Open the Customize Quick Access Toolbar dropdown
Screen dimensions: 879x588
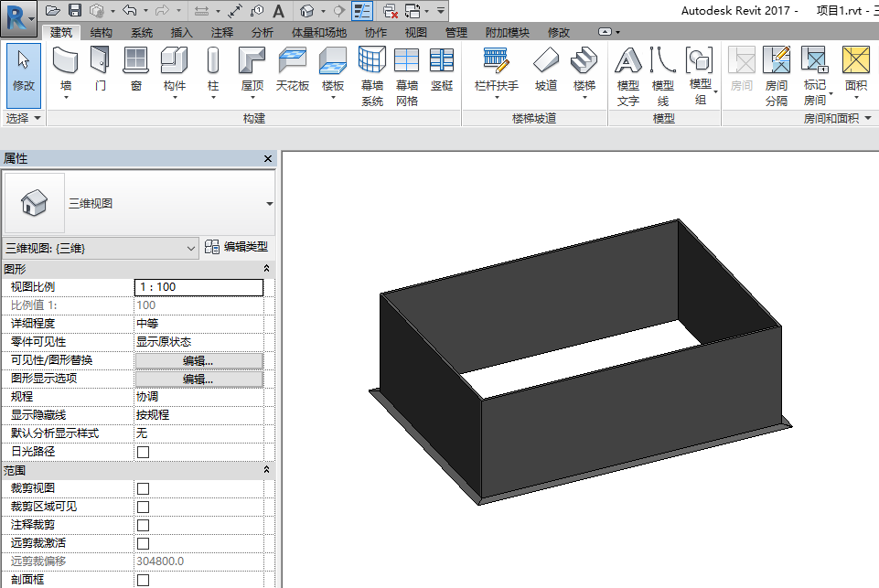click(x=441, y=10)
